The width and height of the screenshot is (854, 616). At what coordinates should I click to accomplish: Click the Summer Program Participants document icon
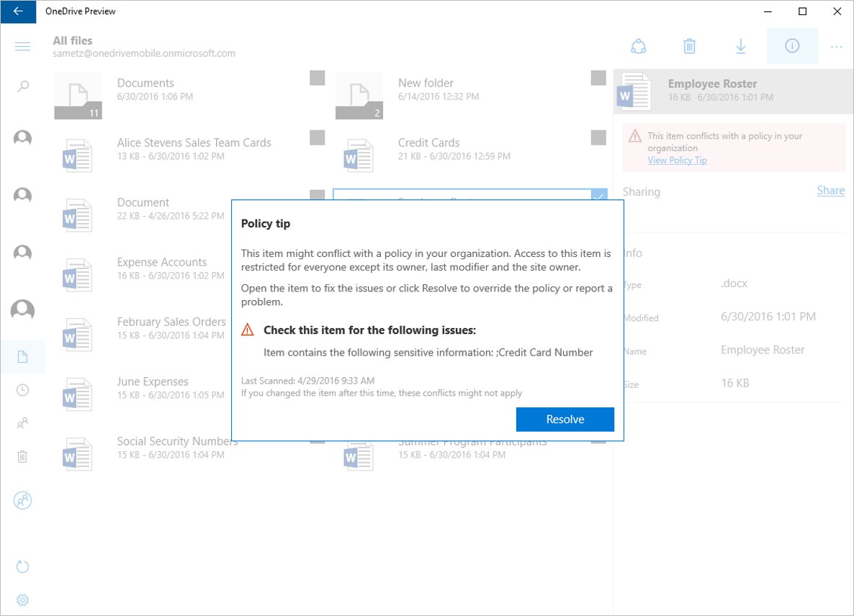click(359, 456)
